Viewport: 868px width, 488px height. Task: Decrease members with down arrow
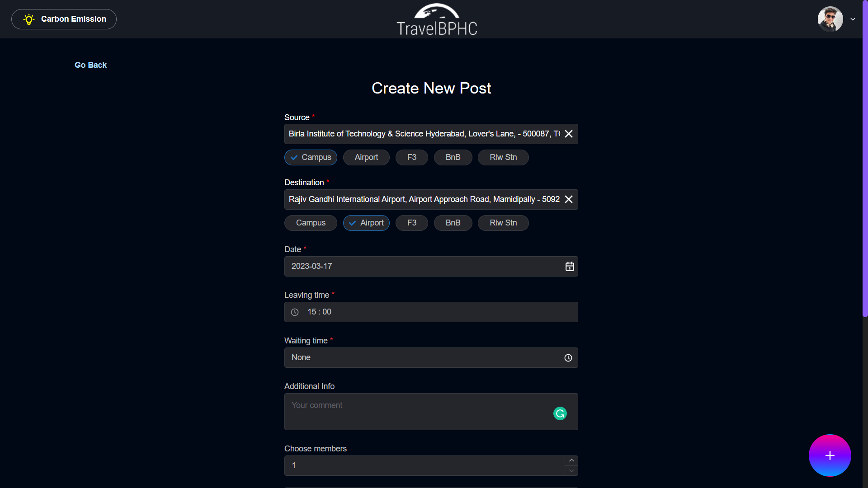[x=571, y=471]
